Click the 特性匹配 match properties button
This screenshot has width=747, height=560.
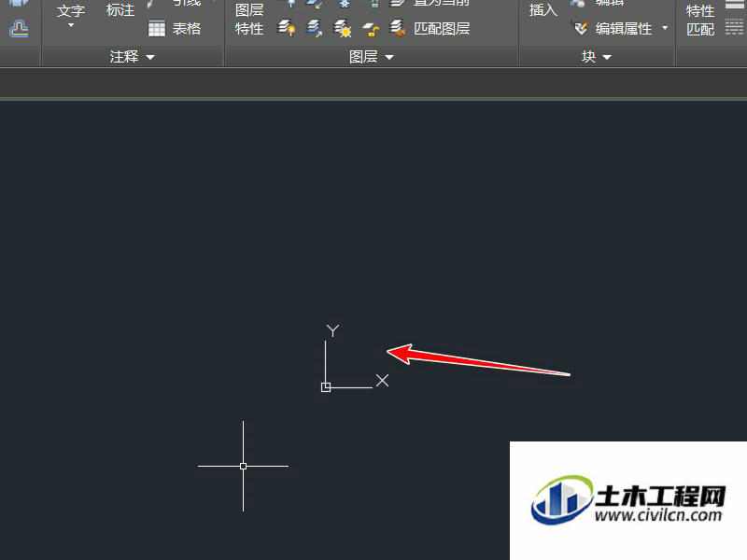click(x=699, y=20)
